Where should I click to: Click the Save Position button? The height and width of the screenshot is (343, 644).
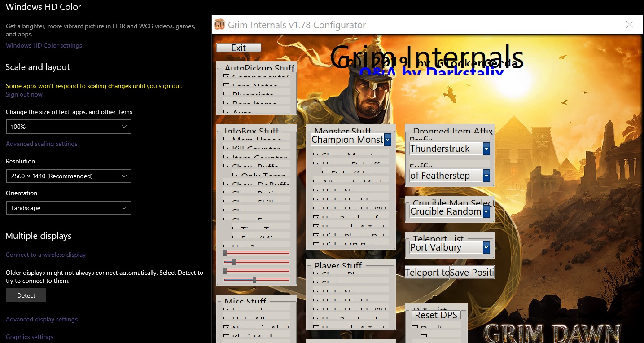(x=472, y=272)
